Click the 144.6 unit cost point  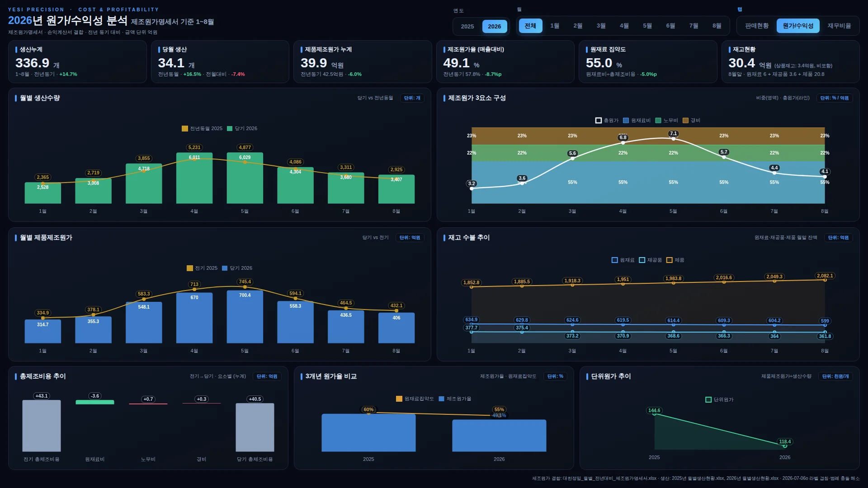pyautogui.click(x=654, y=413)
